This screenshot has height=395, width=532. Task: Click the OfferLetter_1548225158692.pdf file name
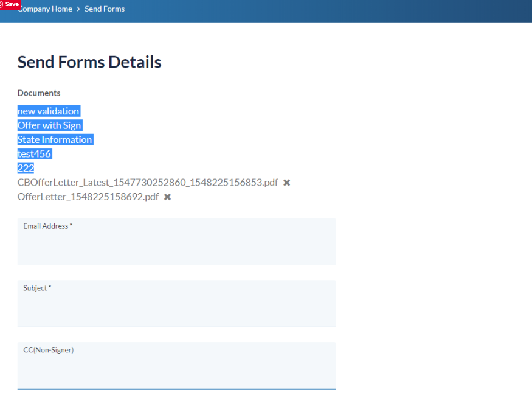(x=88, y=197)
